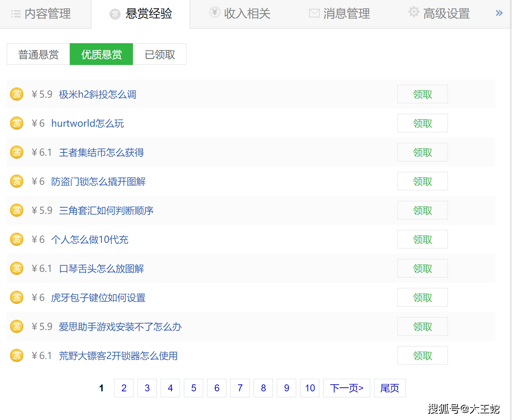
Task: Claim the 个人怎么做10代充 reward
Action: coord(423,240)
